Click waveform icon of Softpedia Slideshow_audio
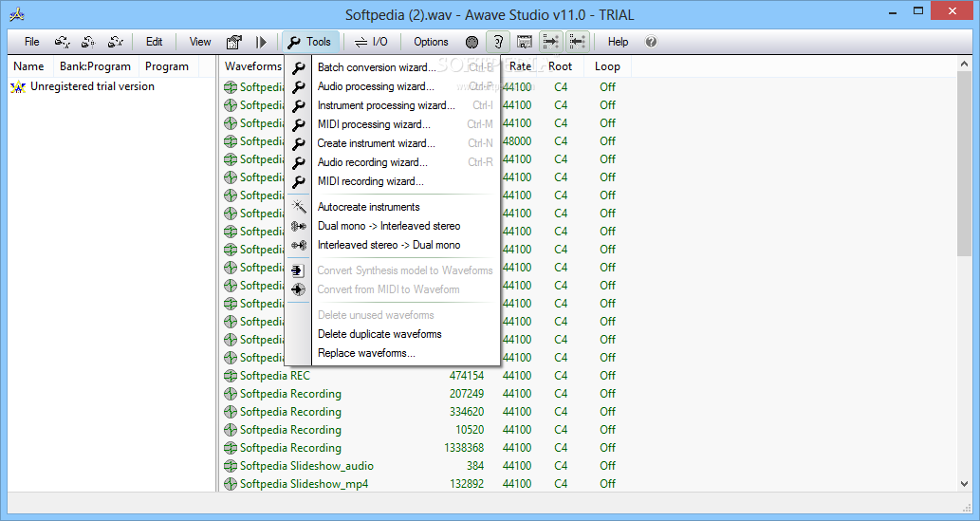This screenshot has width=980, height=521. 230,466
